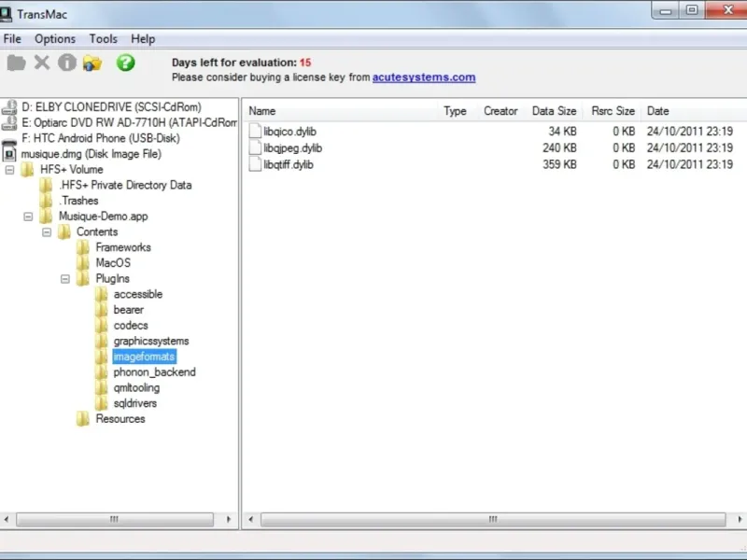The image size is (747, 560).
Task: Collapse the PlugIns tree node
Action: point(65,279)
